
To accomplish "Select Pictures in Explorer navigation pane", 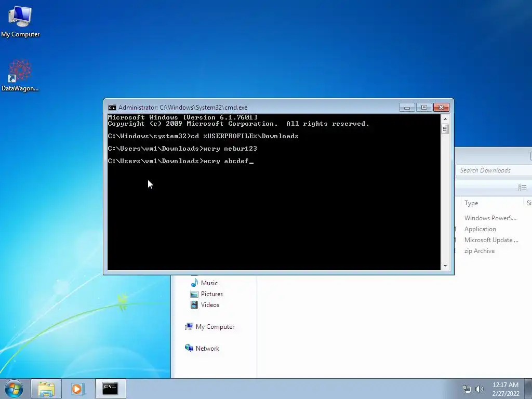I will (x=207, y=294).
